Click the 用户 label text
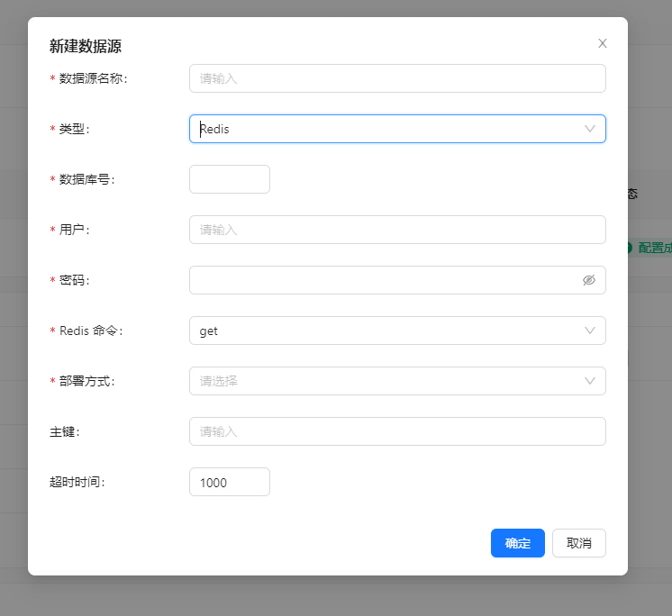Viewport: 672px width, 616px height. pos(74,230)
